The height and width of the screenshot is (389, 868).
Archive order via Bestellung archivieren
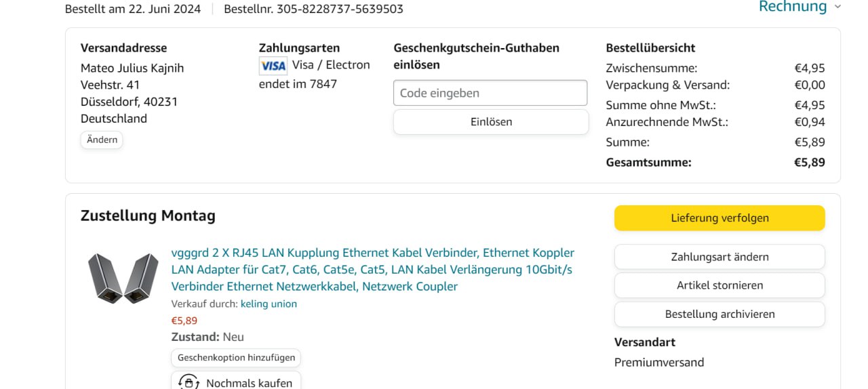pyautogui.click(x=719, y=314)
